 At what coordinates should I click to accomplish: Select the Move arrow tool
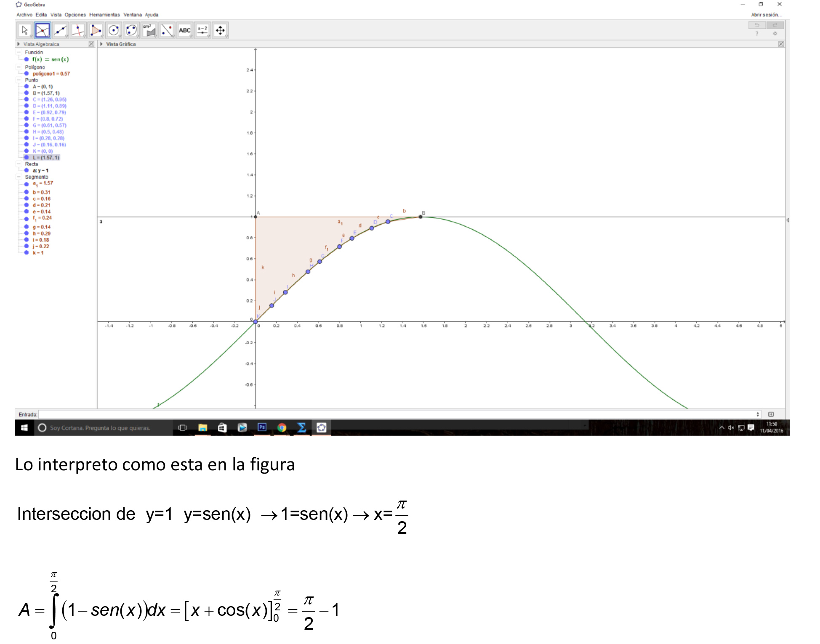click(25, 30)
